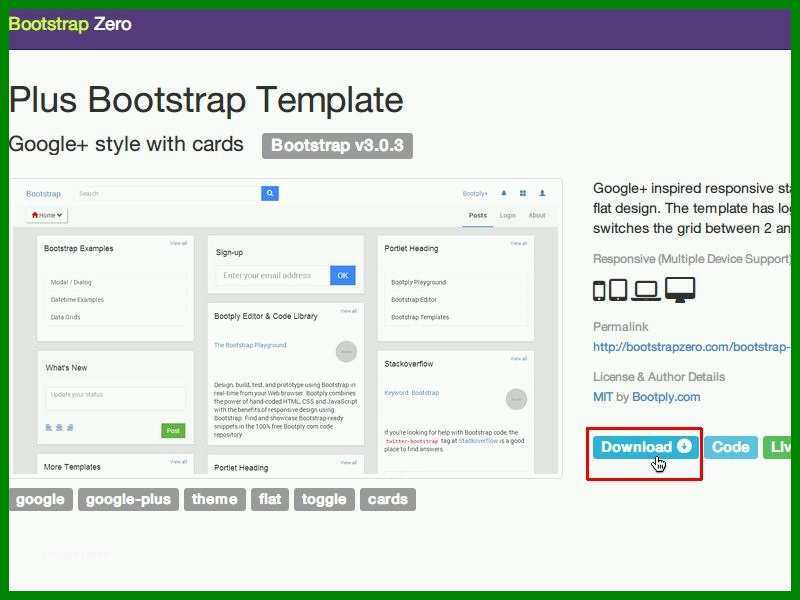Click Bootstrap Editor list item
800x600 pixels.
pyautogui.click(x=414, y=299)
